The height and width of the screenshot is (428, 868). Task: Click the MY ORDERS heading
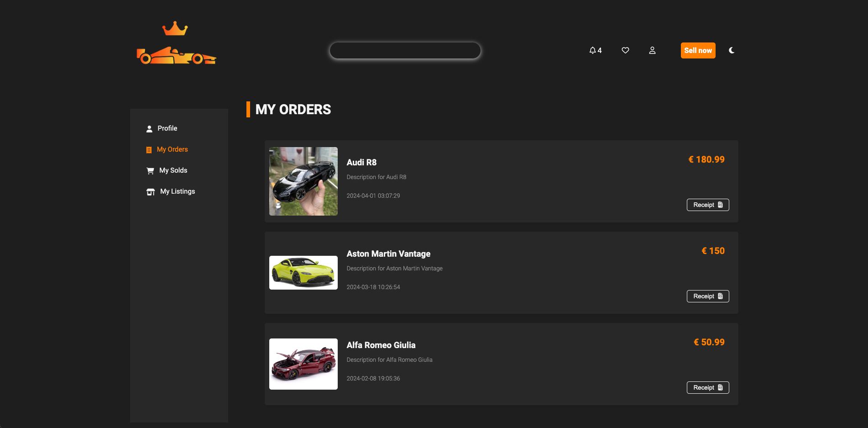click(293, 110)
